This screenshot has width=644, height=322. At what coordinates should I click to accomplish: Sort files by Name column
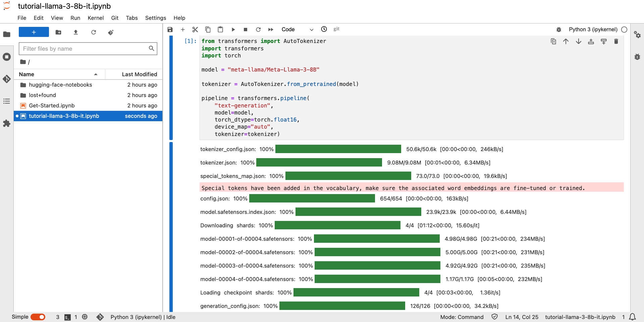[59, 74]
